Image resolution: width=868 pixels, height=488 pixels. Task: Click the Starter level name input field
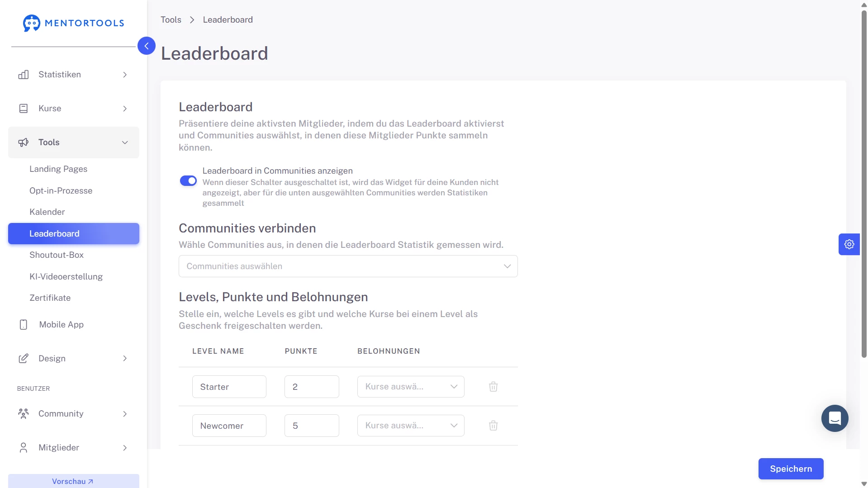pyautogui.click(x=229, y=387)
